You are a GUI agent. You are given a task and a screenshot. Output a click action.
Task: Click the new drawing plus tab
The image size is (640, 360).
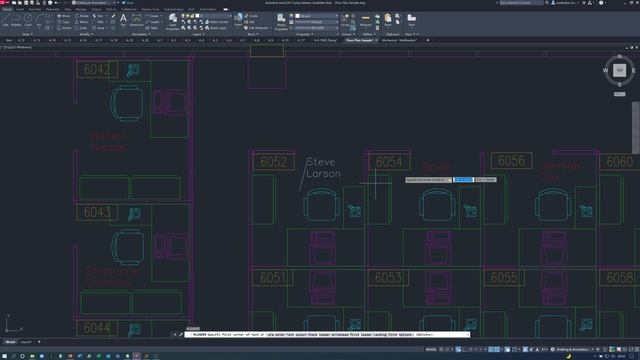click(428, 40)
